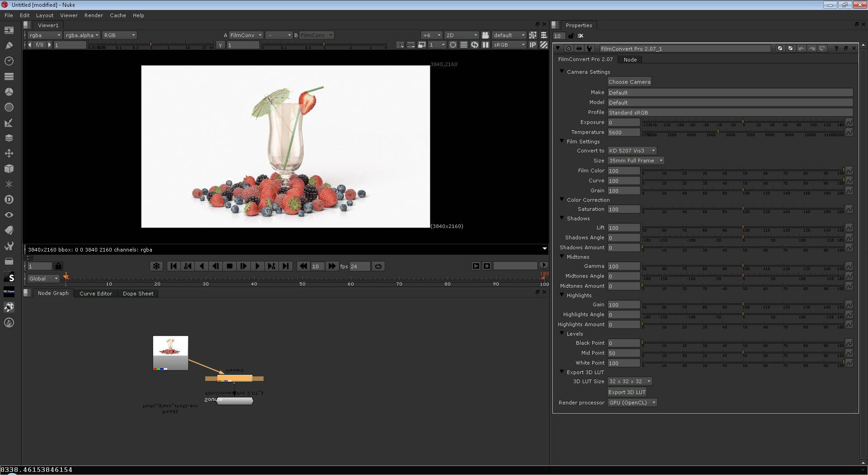868x475 pixels.
Task: Toggle the timeline lock icon
Action: (x=58, y=266)
